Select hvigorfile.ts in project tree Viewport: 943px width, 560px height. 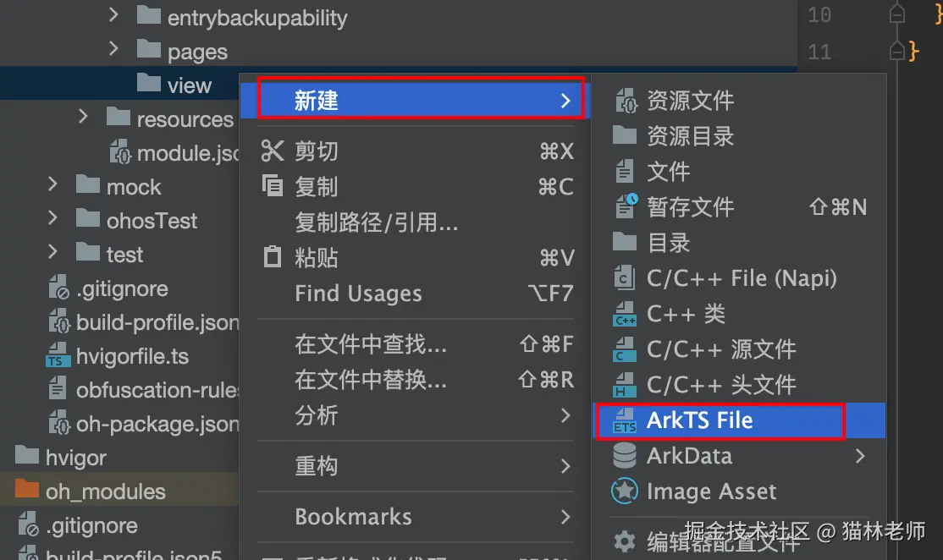[x=132, y=356]
